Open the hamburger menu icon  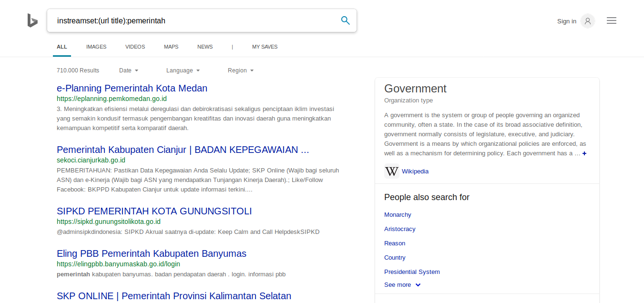(x=612, y=20)
